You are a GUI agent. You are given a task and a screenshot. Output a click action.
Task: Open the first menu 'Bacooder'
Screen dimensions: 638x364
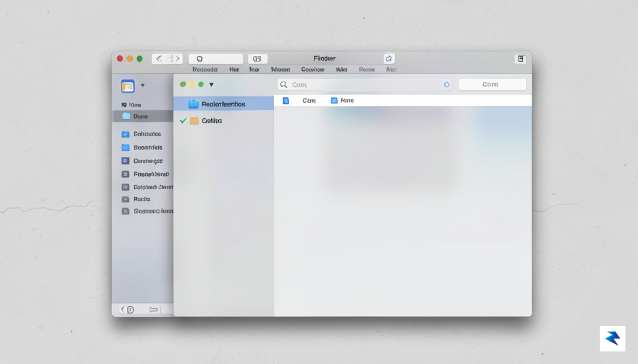204,70
